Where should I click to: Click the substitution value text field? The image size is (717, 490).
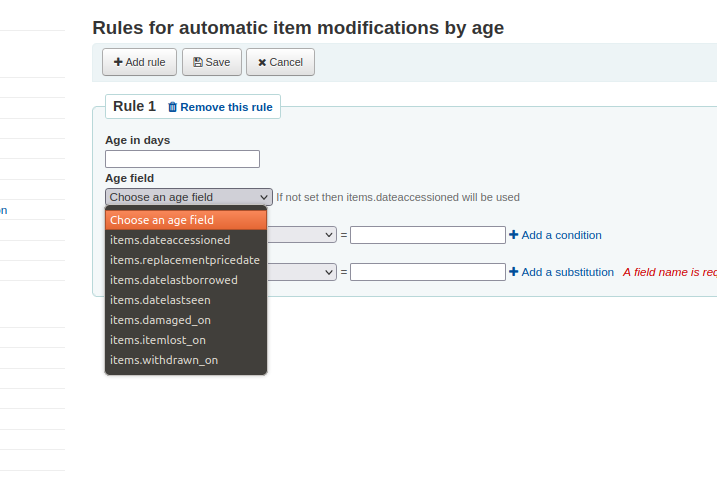click(428, 272)
